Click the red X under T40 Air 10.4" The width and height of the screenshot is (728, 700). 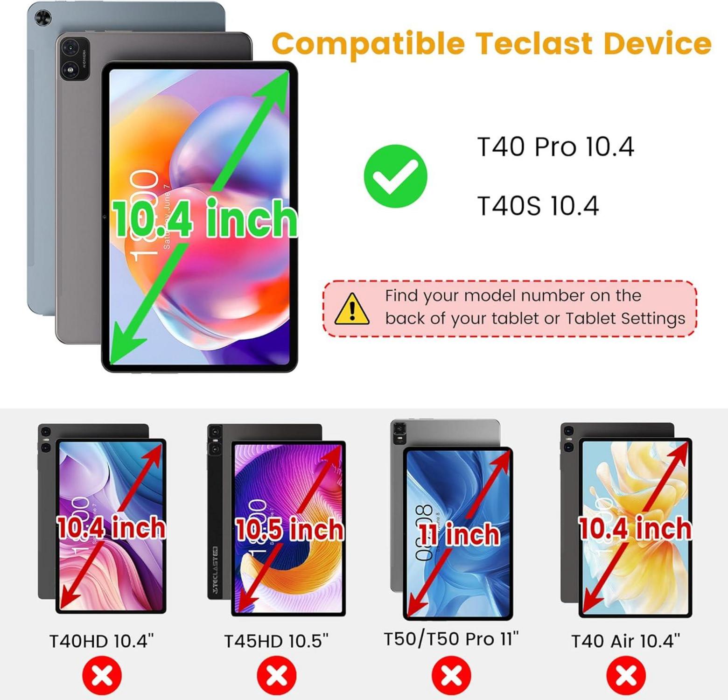(x=626, y=675)
